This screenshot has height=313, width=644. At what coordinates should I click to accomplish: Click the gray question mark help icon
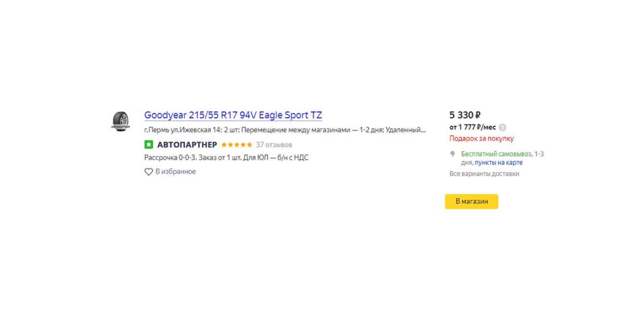(x=503, y=127)
